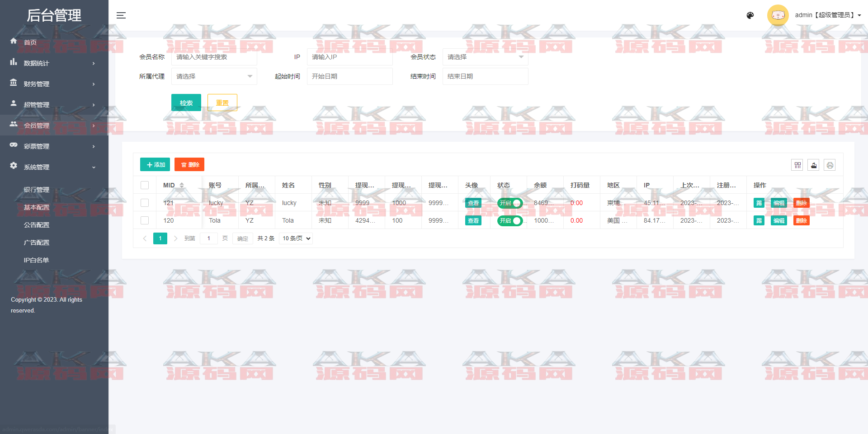The height and width of the screenshot is (434, 868).
Task: Click the 编辑 button for Tola row
Action: coord(778,221)
